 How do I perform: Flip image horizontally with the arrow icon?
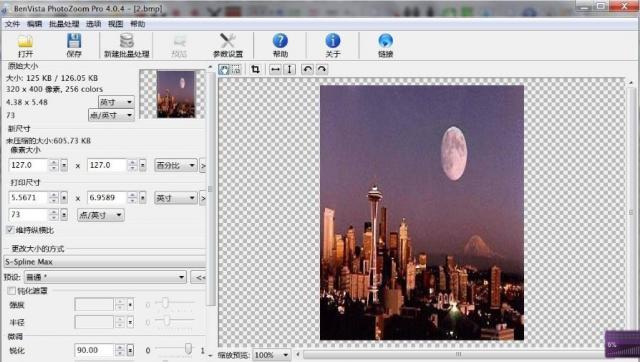[276, 69]
